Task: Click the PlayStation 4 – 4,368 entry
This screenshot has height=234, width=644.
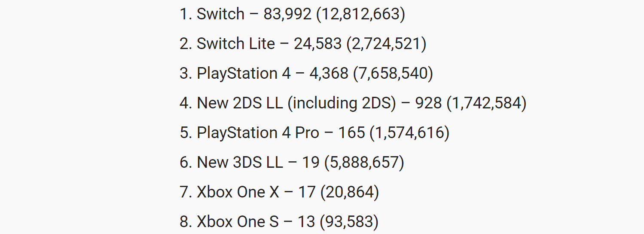Action: point(306,74)
